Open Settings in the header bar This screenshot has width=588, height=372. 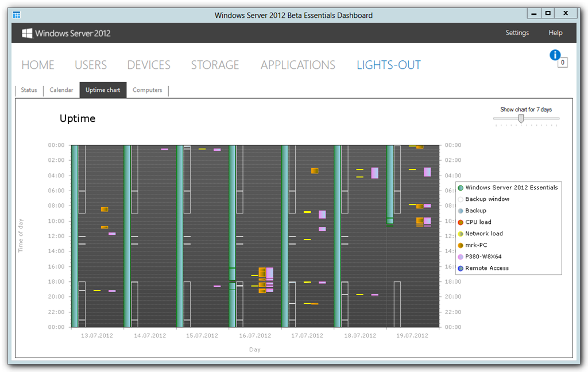click(x=517, y=33)
